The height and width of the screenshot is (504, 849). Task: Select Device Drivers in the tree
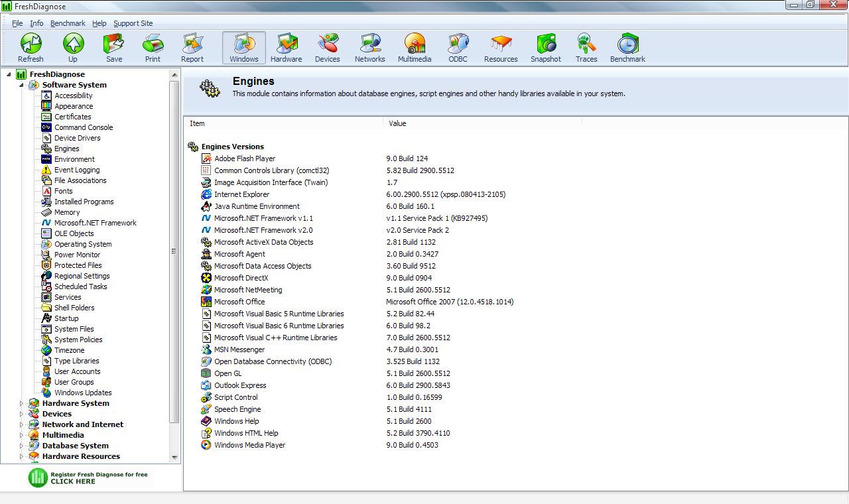click(78, 138)
